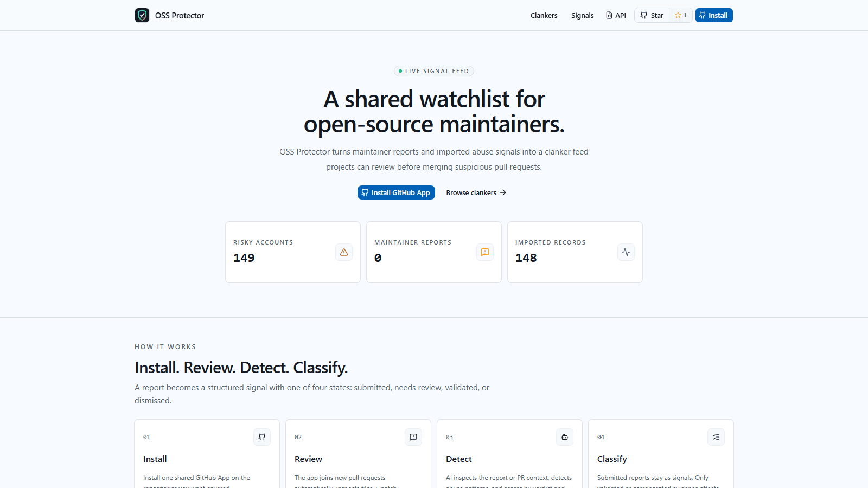Click the activity pulse icon in Imported Records
The width and height of the screenshot is (868, 488).
click(626, 252)
